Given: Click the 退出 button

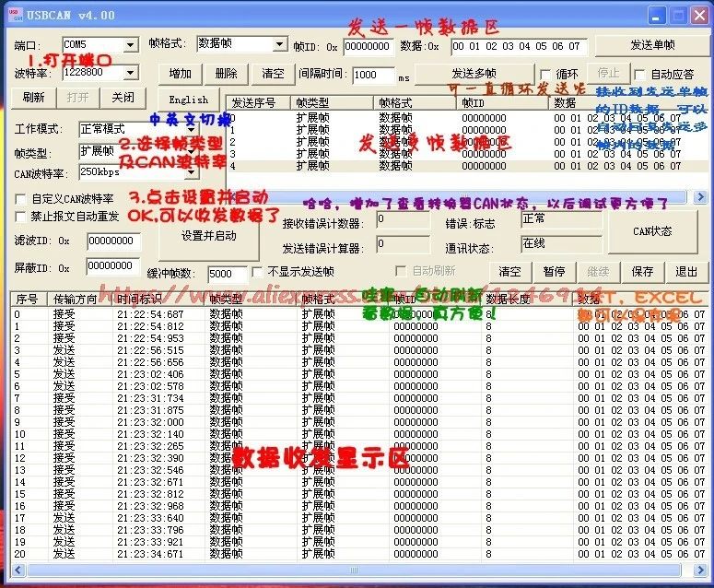Looking at the screenshot, I should coord(686,272).
